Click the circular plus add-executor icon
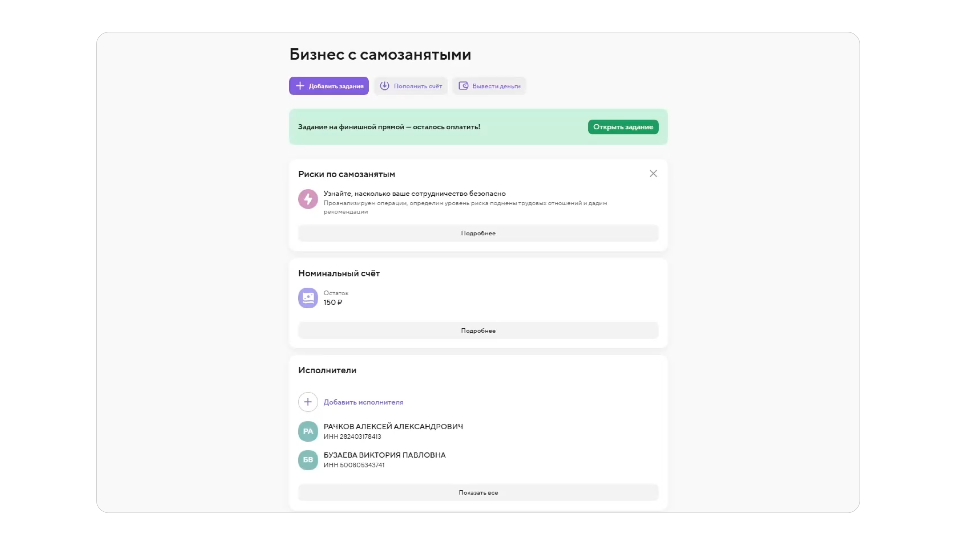955x560 pixels. pos(308,402)
